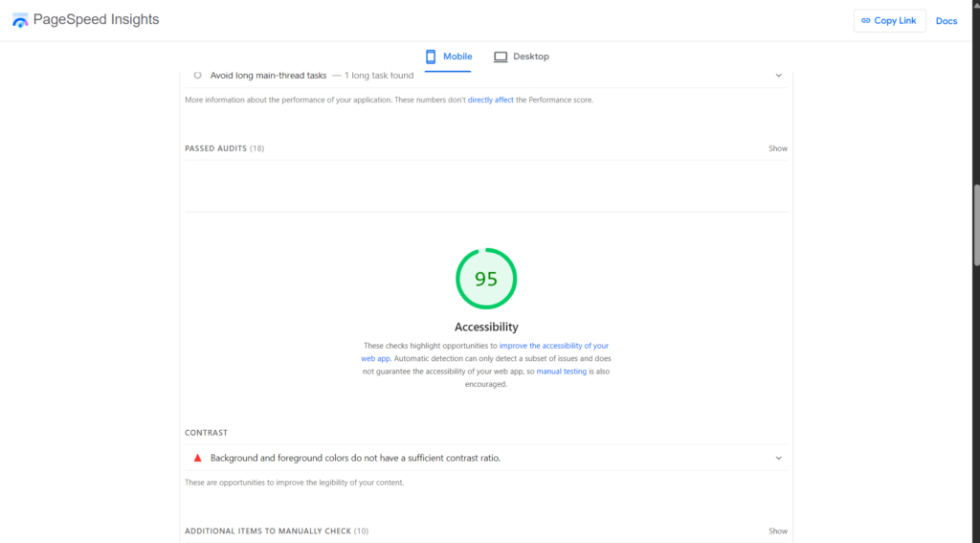Screen dimensions: 980x543
Task: Click the red triangle contrast warning icon
Action: click(197, 458)
